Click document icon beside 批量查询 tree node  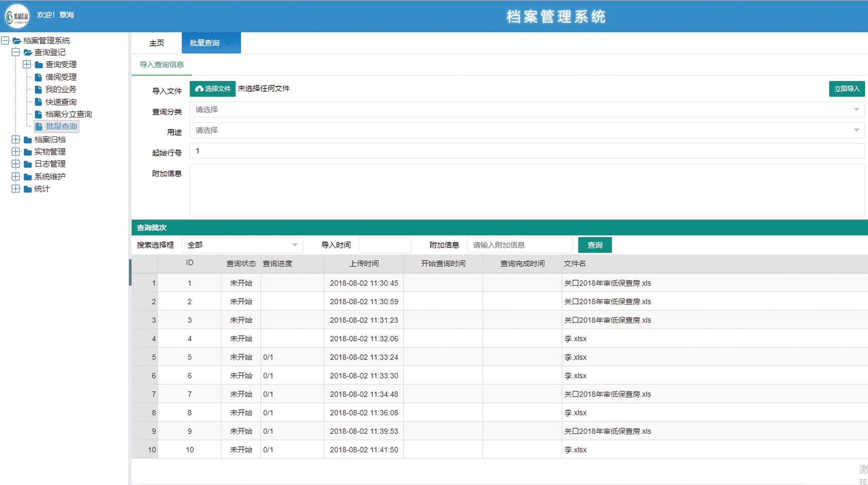click(x=39, y=127)
